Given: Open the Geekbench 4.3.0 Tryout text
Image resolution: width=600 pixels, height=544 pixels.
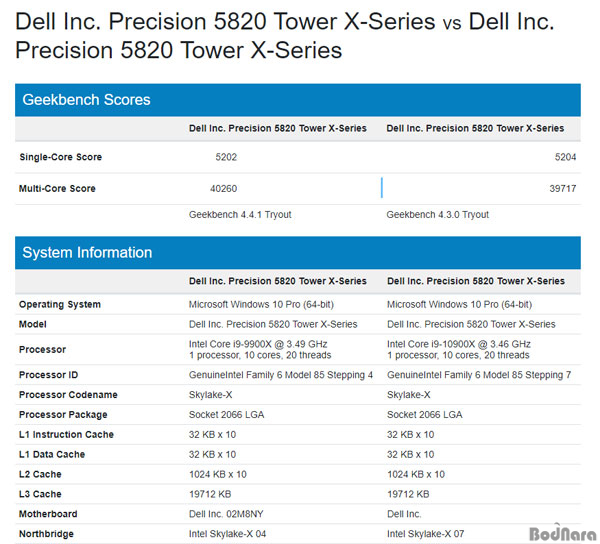Looking at the screenshot, I should tap(437, 215).
